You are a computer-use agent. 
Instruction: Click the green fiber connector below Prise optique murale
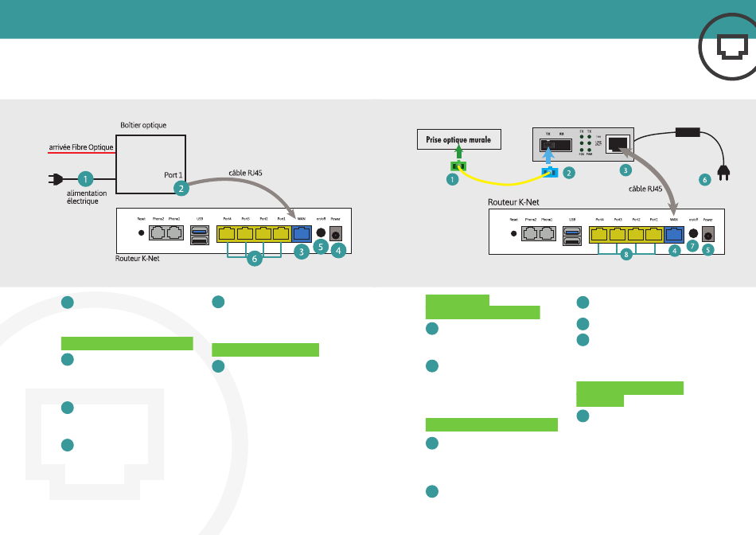click(x=458, y=166)
